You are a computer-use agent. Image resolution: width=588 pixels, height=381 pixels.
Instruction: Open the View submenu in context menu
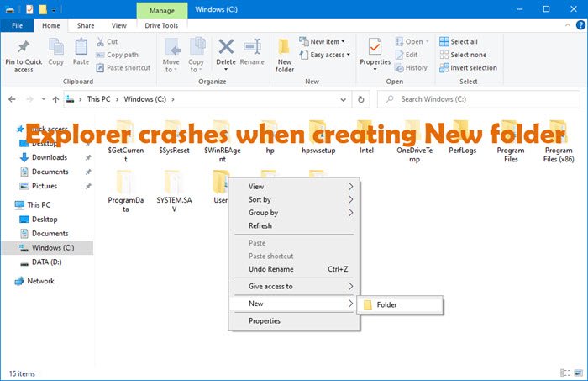[x=294, y=187]
